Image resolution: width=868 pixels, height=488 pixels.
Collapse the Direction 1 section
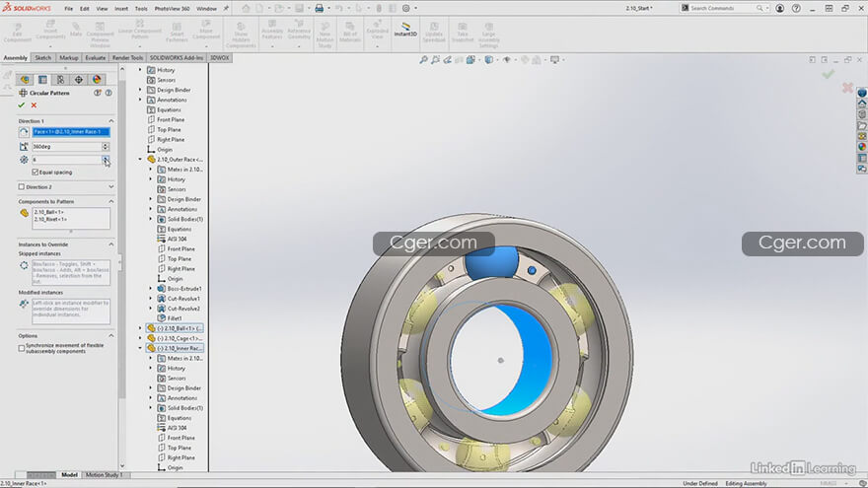110,120
